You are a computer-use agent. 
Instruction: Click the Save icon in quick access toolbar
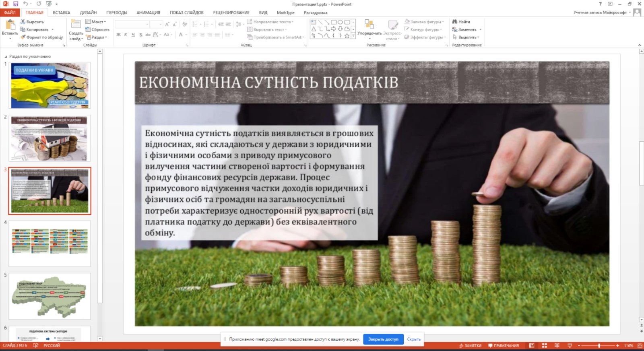point(16,4)
